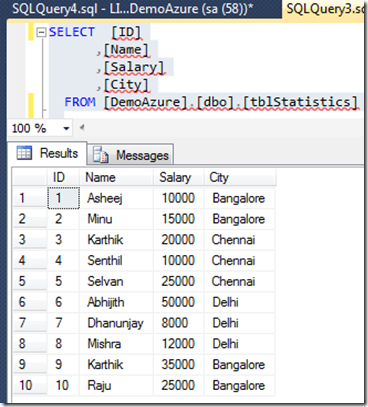368x407 pixels.
Task: Click Karthik in the row with ID 3
Action: [x=116, y=240]
